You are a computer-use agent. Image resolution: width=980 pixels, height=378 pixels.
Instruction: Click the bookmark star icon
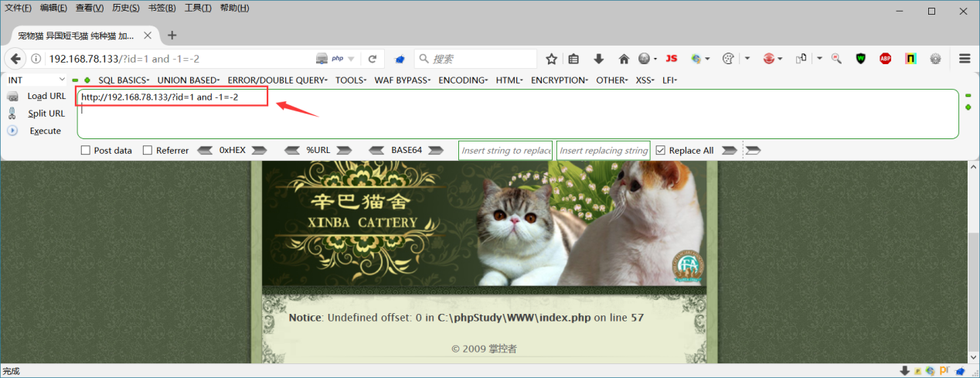pos(552,59)
